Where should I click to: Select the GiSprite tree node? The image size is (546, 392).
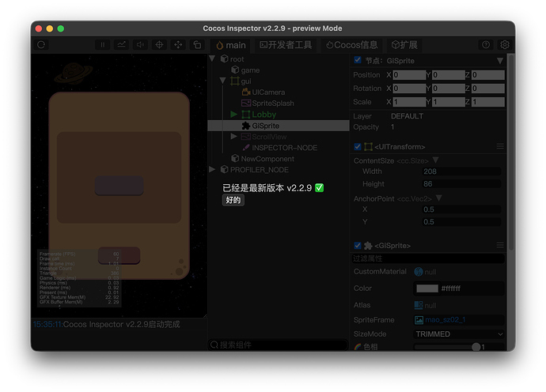point(279,126)
